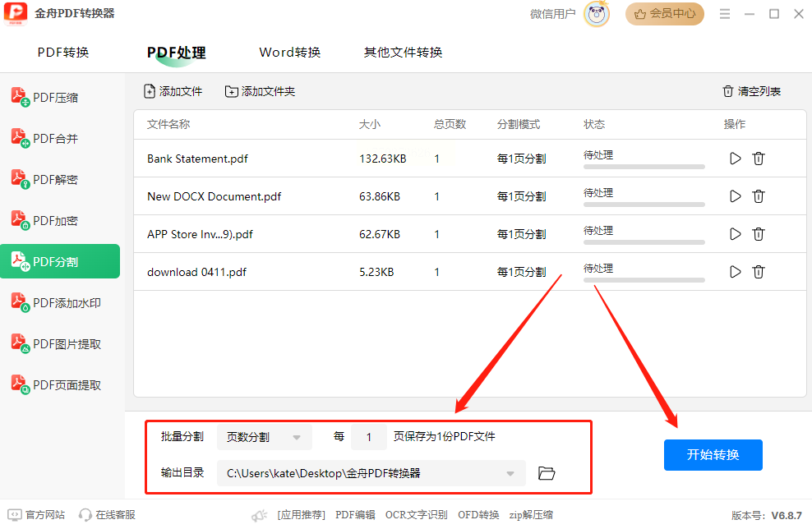Click the pages-per-file number field

(x=369, y=437)
